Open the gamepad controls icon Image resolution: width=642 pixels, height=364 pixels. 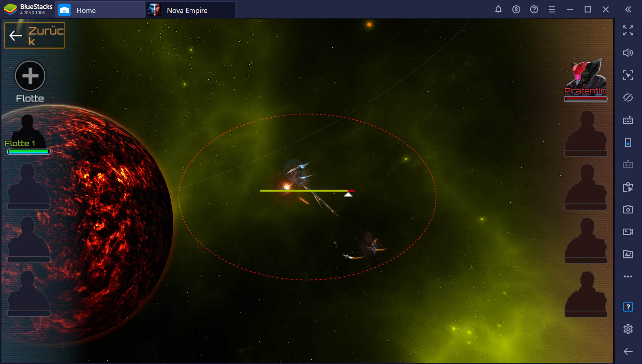pyautogui.click(x=628, y=165)
